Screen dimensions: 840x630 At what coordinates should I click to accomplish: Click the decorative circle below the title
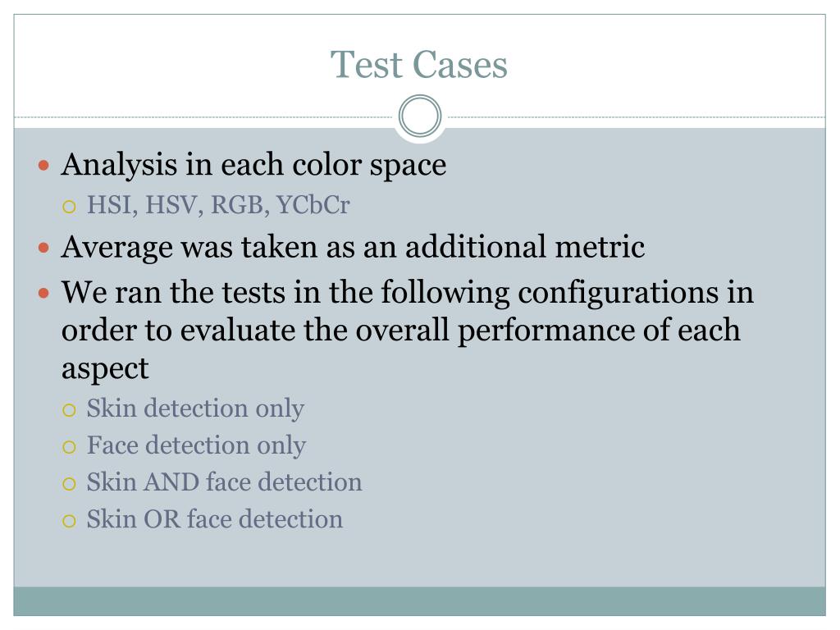420,116
